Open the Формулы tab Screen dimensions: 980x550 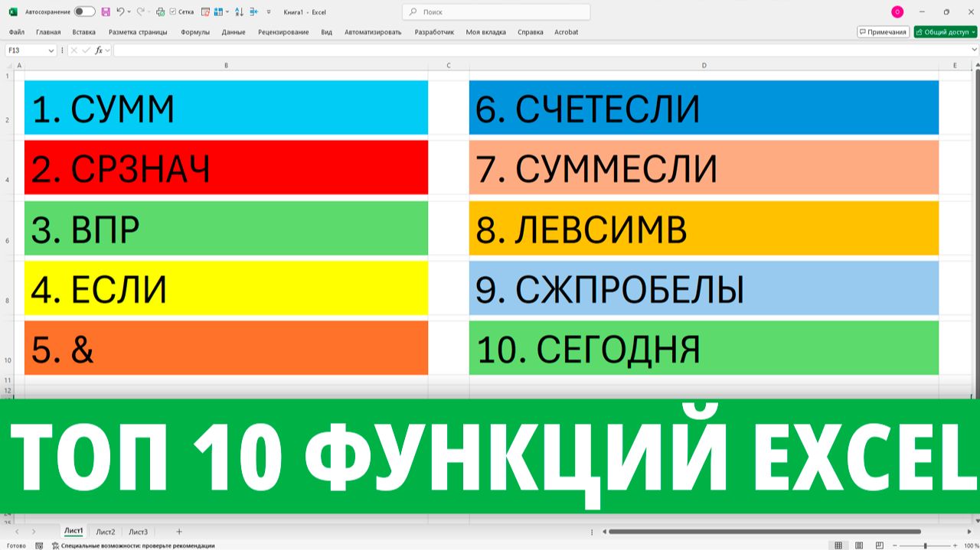pyautogui.click(x=195, y=32)
